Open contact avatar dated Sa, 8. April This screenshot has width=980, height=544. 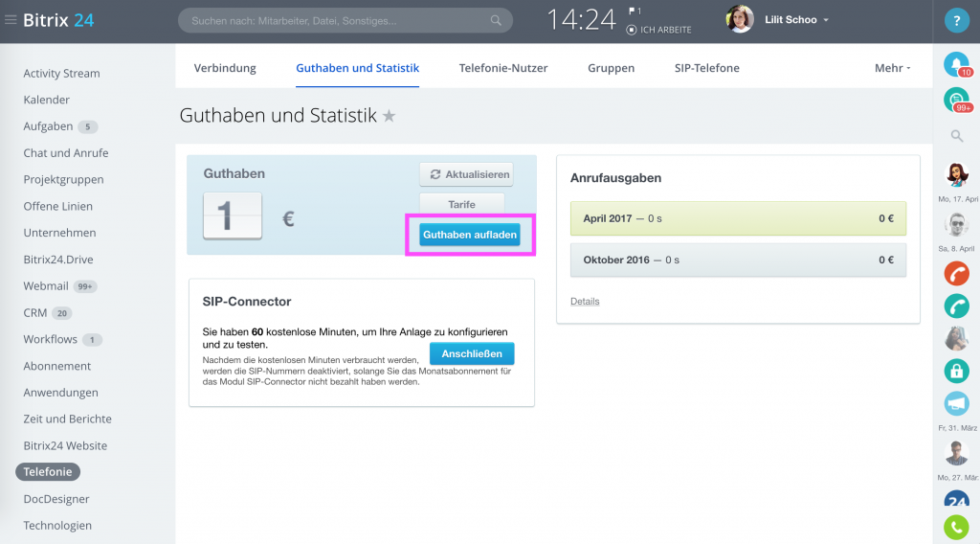click(957, 224)
